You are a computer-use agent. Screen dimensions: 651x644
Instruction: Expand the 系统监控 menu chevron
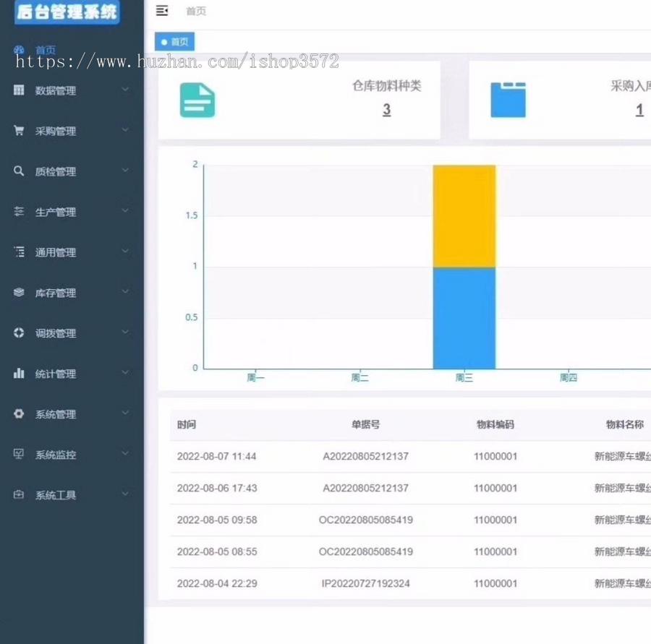(x=125, y=453)
